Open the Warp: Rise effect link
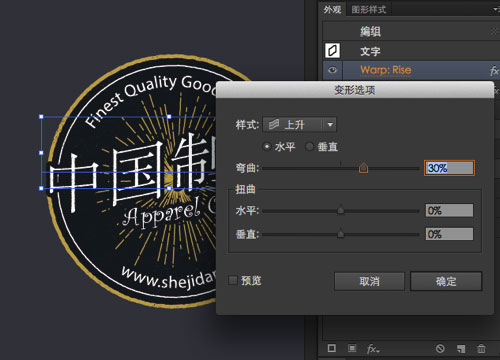 coord(386,70)
